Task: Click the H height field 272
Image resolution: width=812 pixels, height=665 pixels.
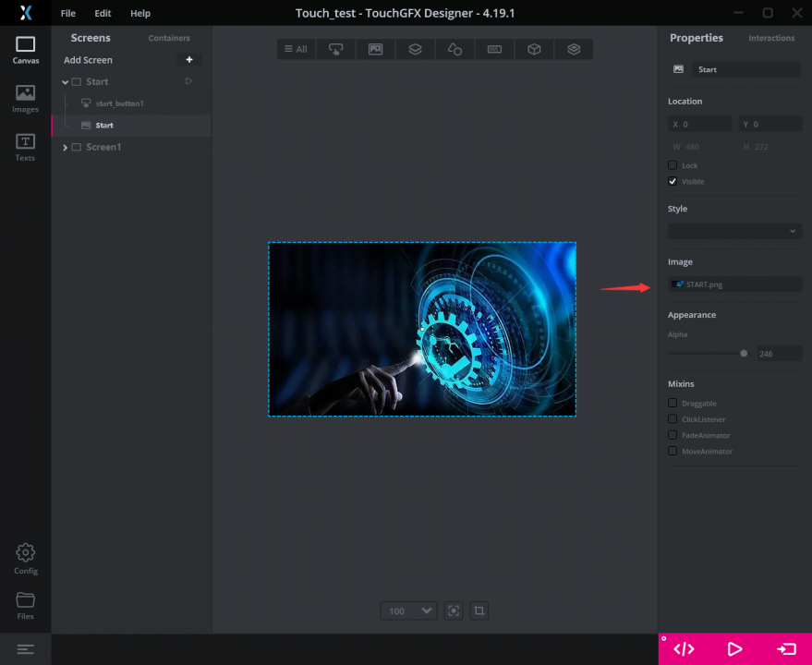Action: click(x=770, y=147)
